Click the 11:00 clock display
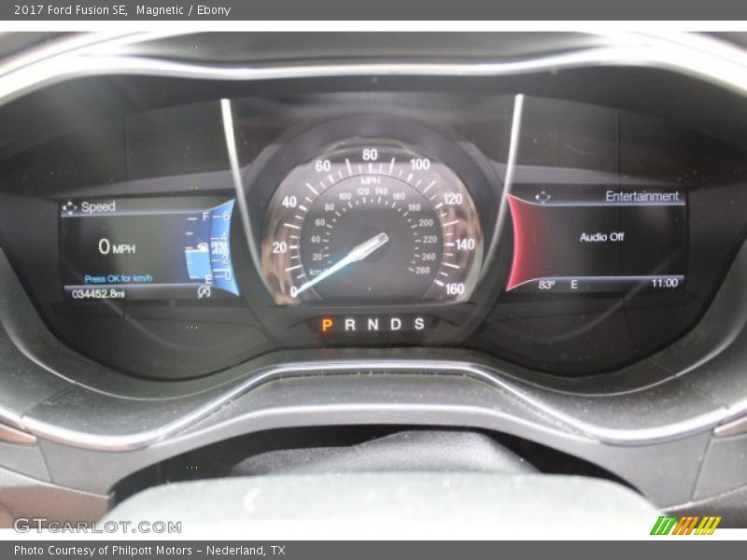 (x=665, y=284)
